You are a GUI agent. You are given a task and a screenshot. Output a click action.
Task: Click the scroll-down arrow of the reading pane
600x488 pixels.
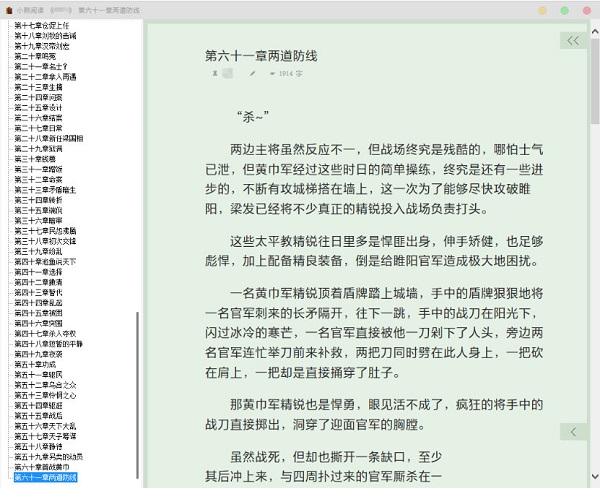coord(595,477)
